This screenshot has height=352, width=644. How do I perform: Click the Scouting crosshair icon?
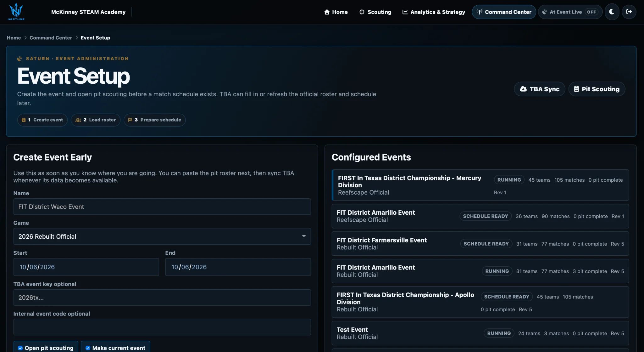[x=362, y=12]
